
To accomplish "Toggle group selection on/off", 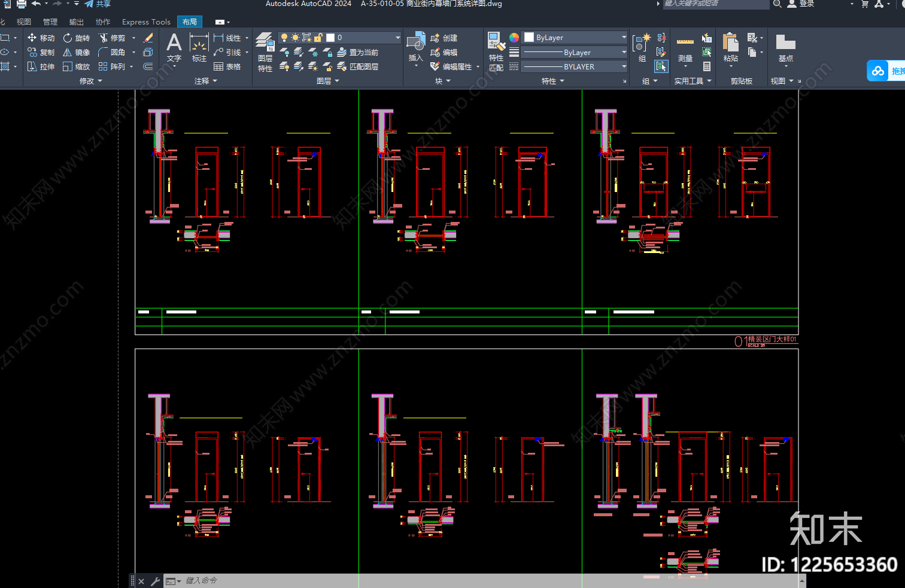I will [661, 66].
